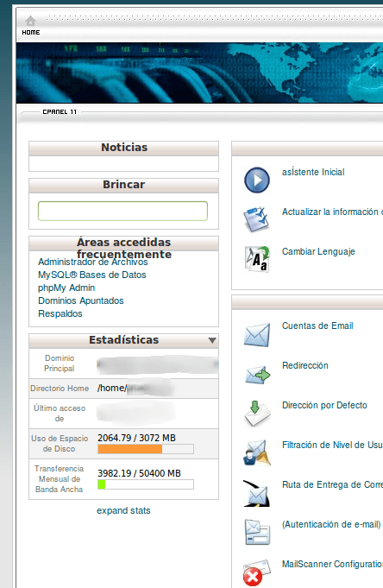
Task: Open MySQL Bases de Datos link
Action: (x=91, y=275)
